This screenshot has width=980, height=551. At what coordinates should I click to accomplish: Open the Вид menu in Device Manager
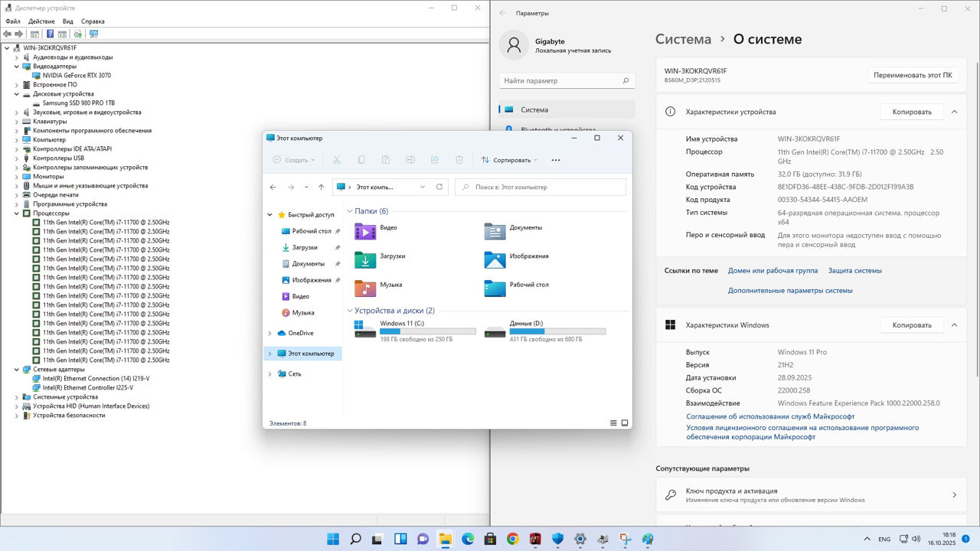(68, 21)
